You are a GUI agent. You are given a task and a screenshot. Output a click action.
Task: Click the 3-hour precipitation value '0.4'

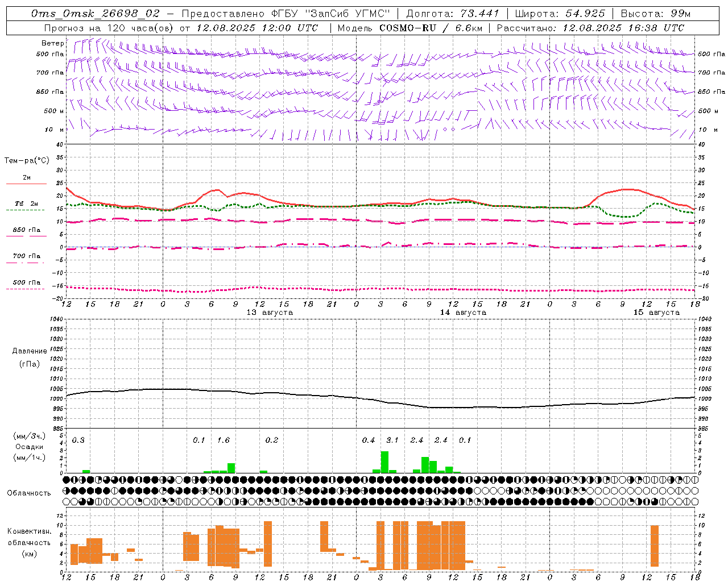(369, 440)
